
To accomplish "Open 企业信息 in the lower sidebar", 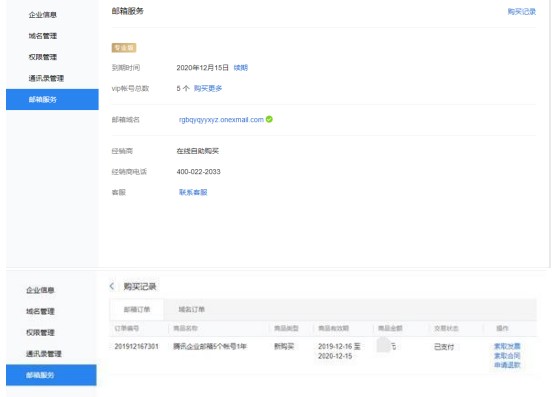I will tap(40, 290).
